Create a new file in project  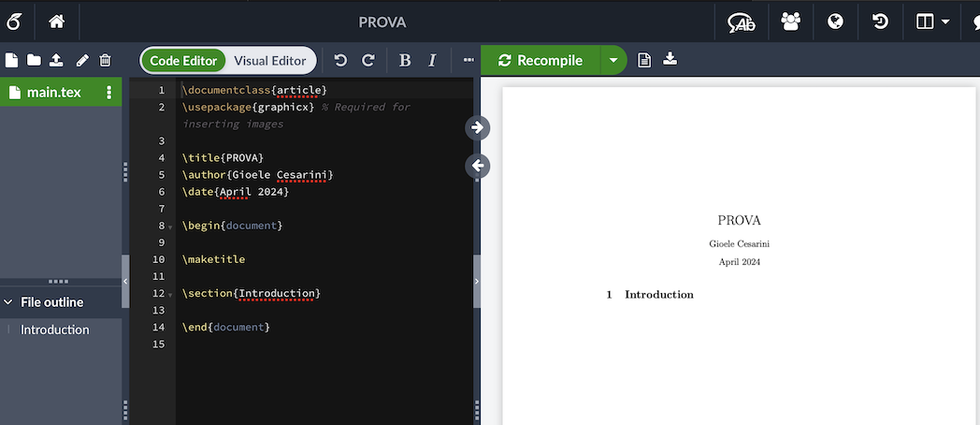point(12,61)
